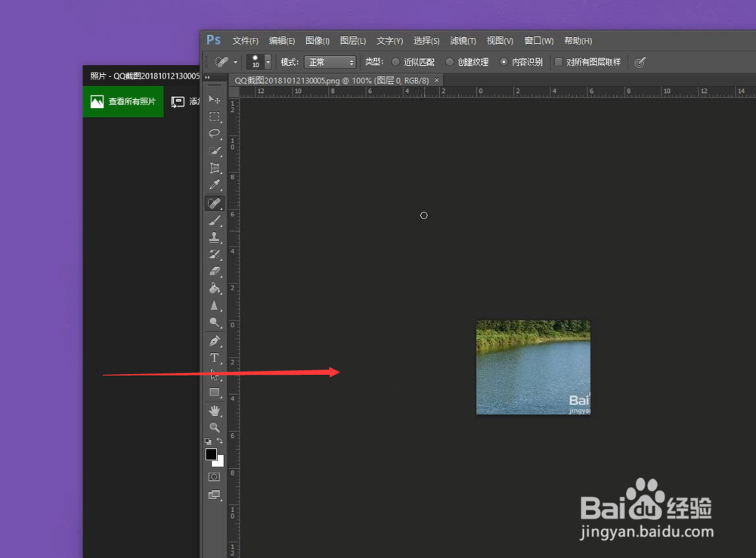The image size is (756, 558).
Task: Click the ruler origin corner box
Action: tap(234, 92)
